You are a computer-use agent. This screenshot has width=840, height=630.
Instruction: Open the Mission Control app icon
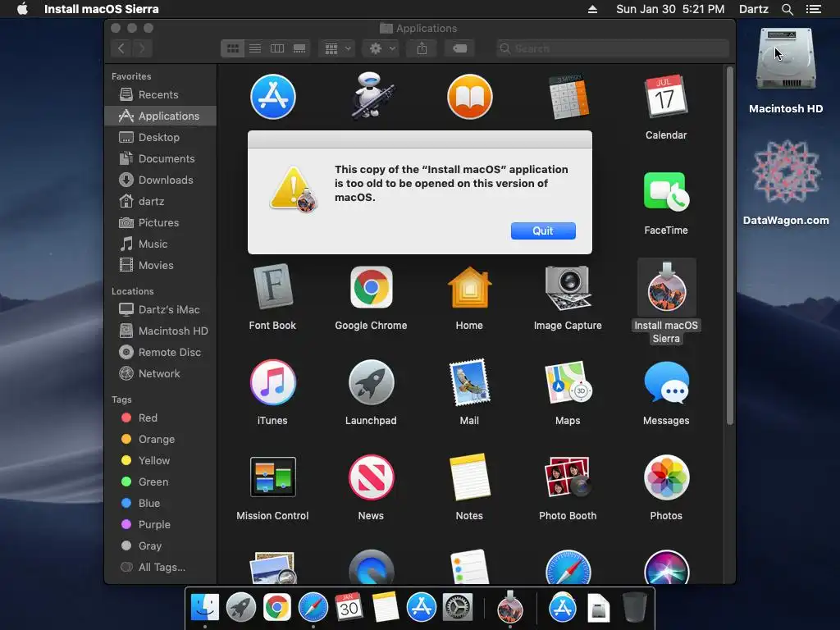[x=272, y=477]
